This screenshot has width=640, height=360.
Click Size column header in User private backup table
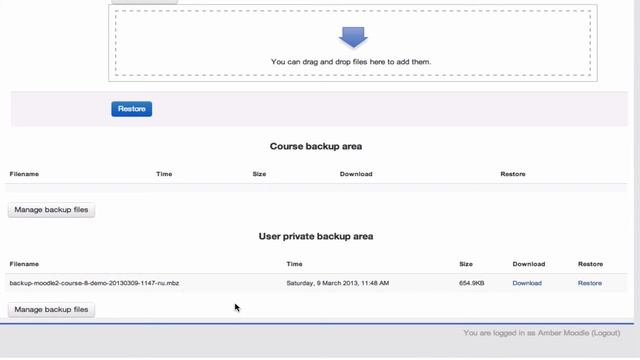tap(466, 264)
